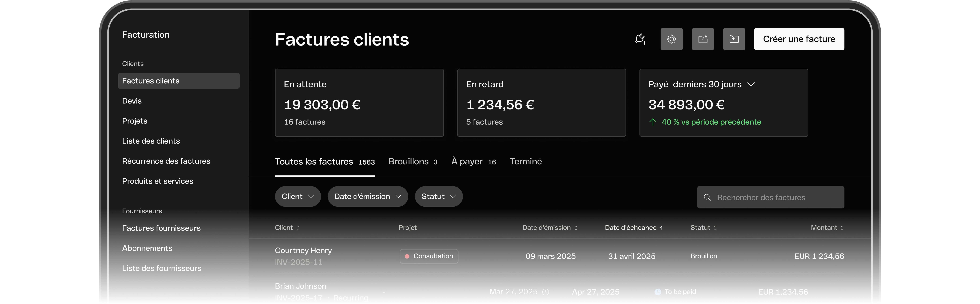Open Liste des clients in sidebar
Image resolution: width=980 pixels, height=304 pixels.
tap(151, 141)
